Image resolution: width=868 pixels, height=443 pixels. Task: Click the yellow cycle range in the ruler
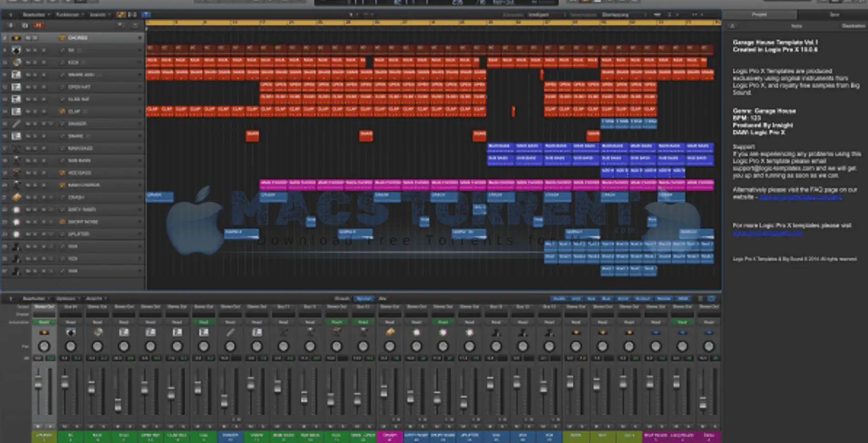(433, 22)
